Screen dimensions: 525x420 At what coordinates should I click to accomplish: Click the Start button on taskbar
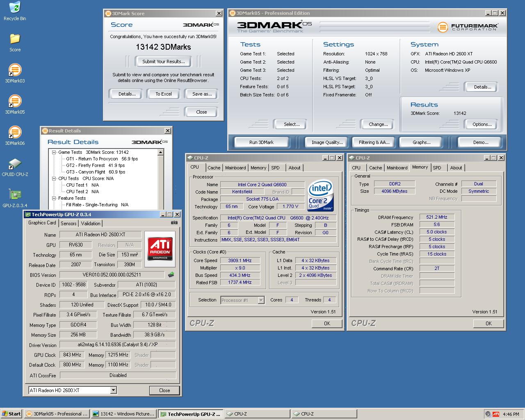click(x=11, y=414)
